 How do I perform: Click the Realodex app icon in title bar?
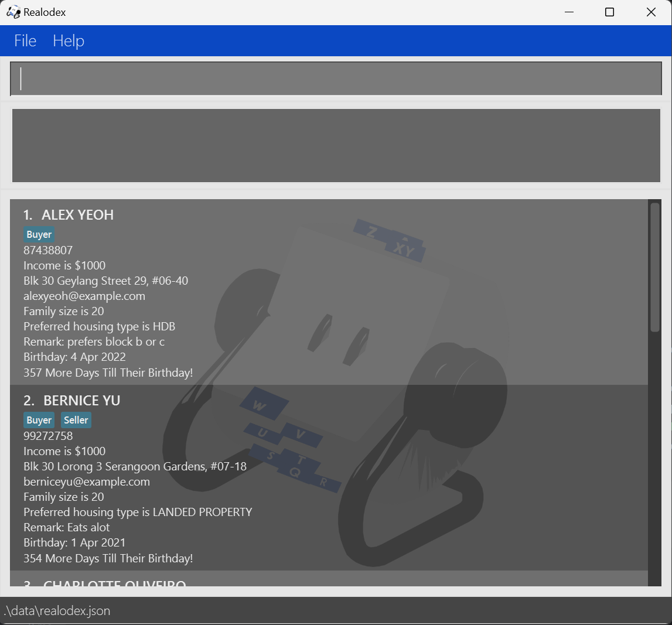coord(13,12)
